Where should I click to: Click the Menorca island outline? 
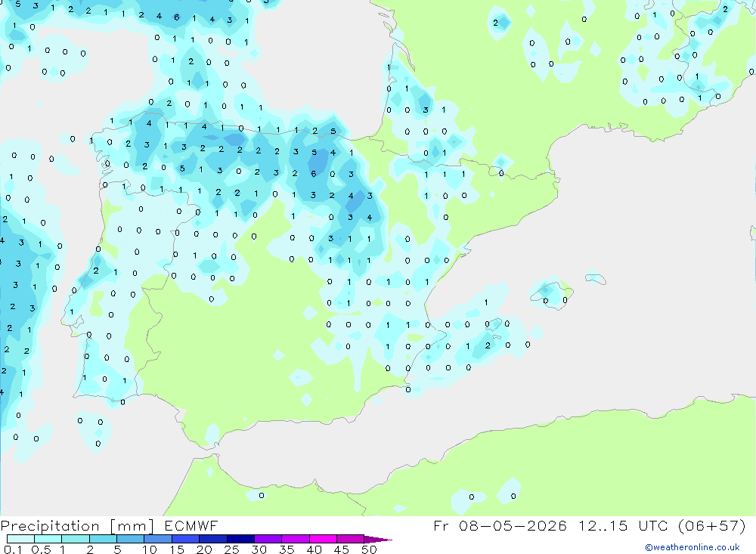pos(596,279)
